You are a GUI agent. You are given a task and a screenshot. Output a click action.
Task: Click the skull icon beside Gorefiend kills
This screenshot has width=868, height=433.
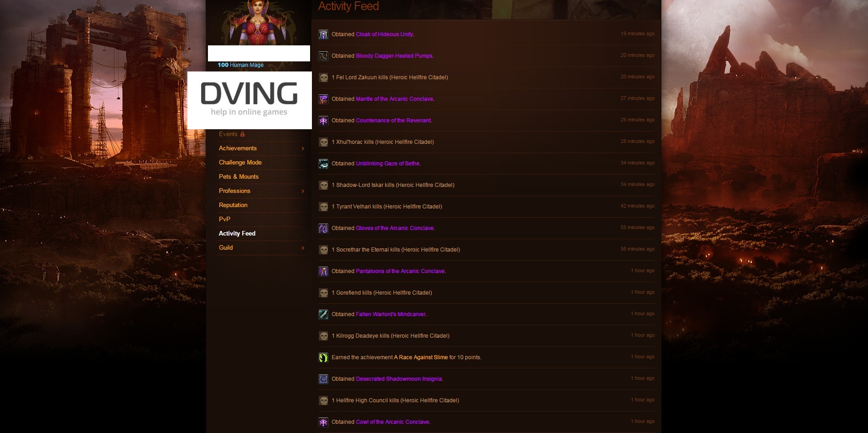(323, 293)
